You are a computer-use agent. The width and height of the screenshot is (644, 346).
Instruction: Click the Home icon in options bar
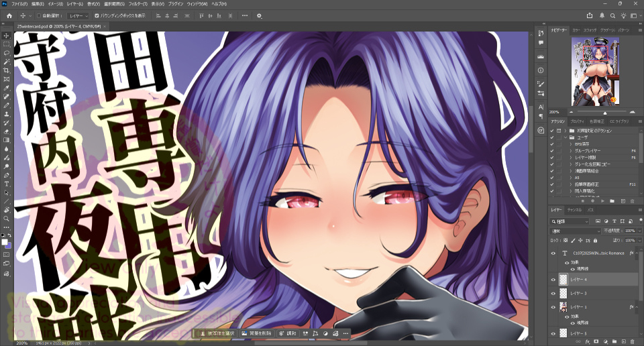click(9, 15)
